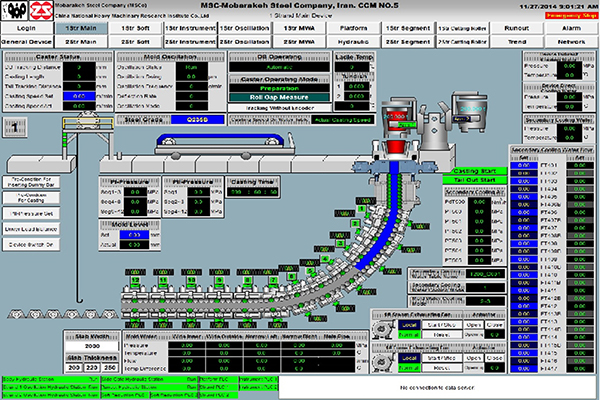The width and height of the screenshot is (600, 400).
Task: Select slab thickness 250
Action: pyautogui.click(x=110, y=367)
